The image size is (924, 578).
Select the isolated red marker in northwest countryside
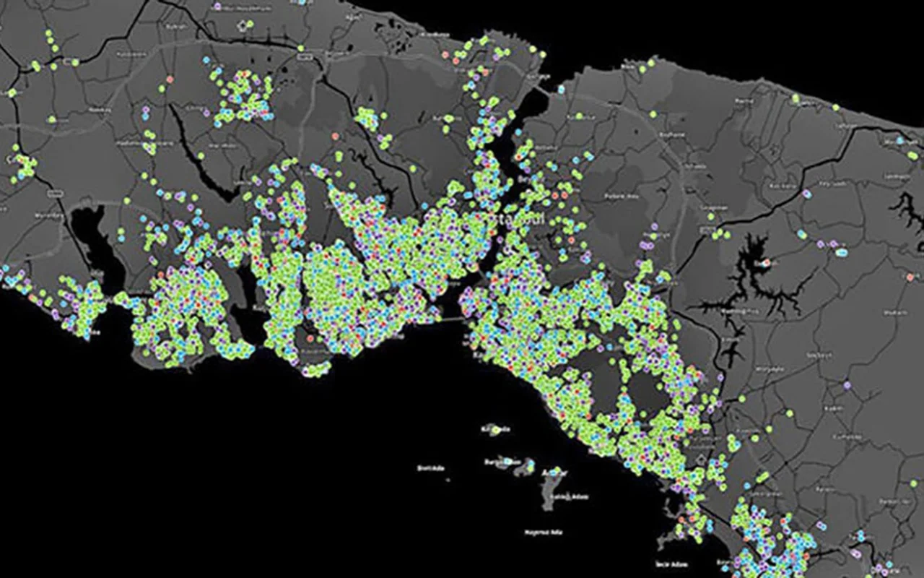170,78
